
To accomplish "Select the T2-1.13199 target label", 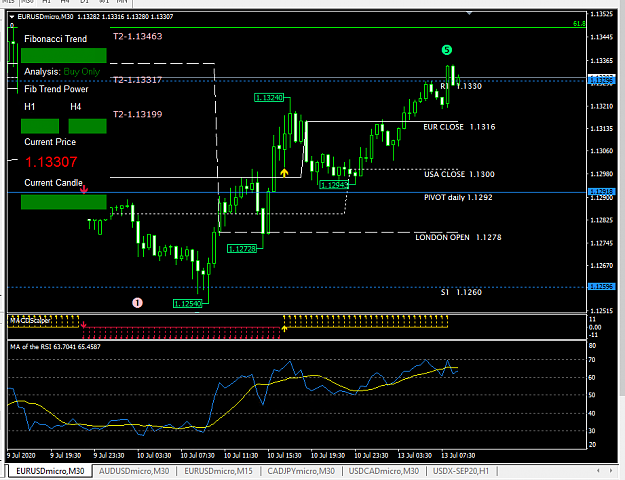I will (138, 114).
